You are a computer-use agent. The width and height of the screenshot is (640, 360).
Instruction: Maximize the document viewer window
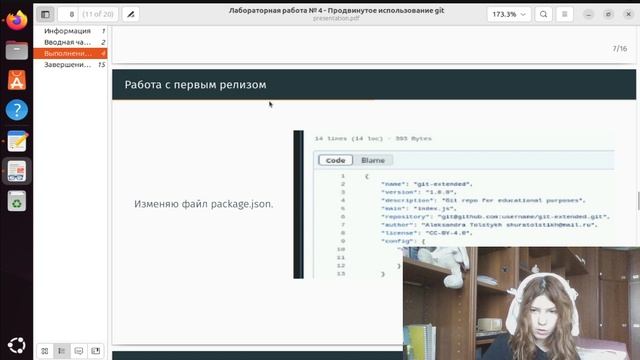click(609, 14)
